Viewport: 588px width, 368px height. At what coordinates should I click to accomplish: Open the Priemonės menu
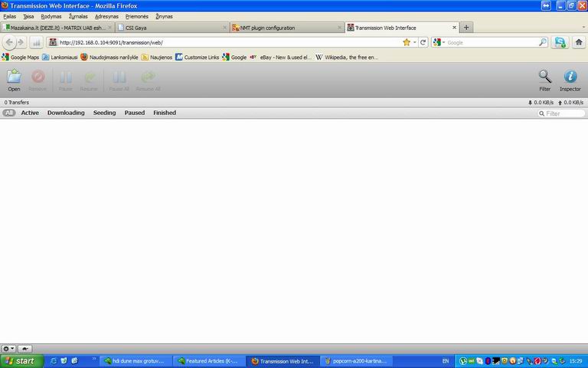click(x=137, y=17)
